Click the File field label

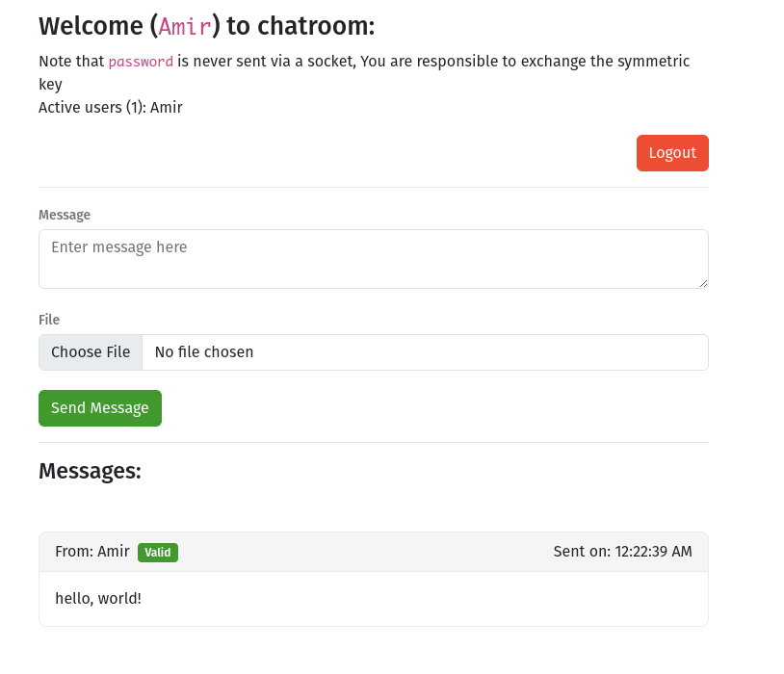click(x=49, y=320)
